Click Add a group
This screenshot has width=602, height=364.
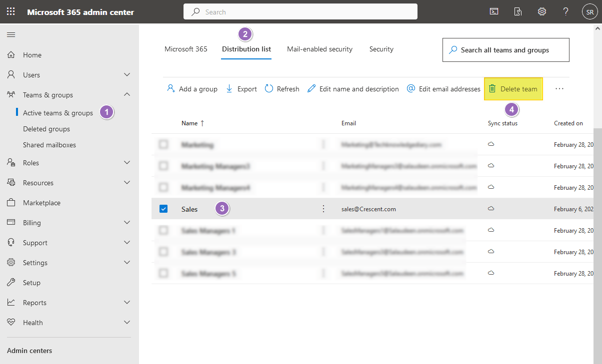coord(192,89)
